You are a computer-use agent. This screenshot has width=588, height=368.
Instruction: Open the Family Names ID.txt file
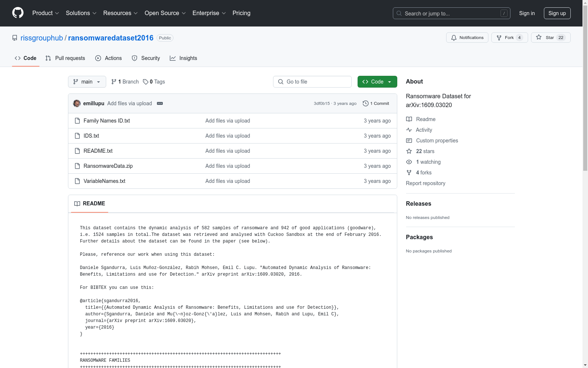tap(107, 121)
